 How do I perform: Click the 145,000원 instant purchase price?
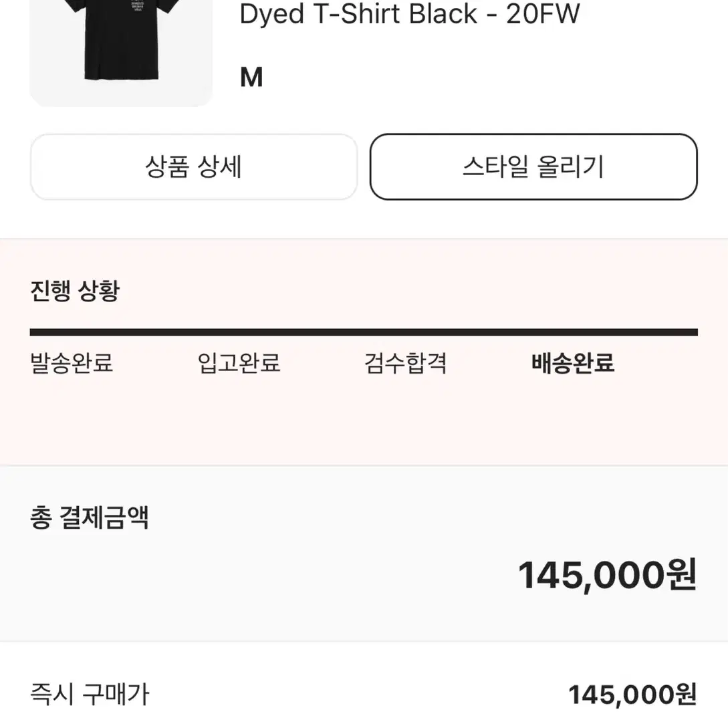pyautogui.click(x=632, y=695)
